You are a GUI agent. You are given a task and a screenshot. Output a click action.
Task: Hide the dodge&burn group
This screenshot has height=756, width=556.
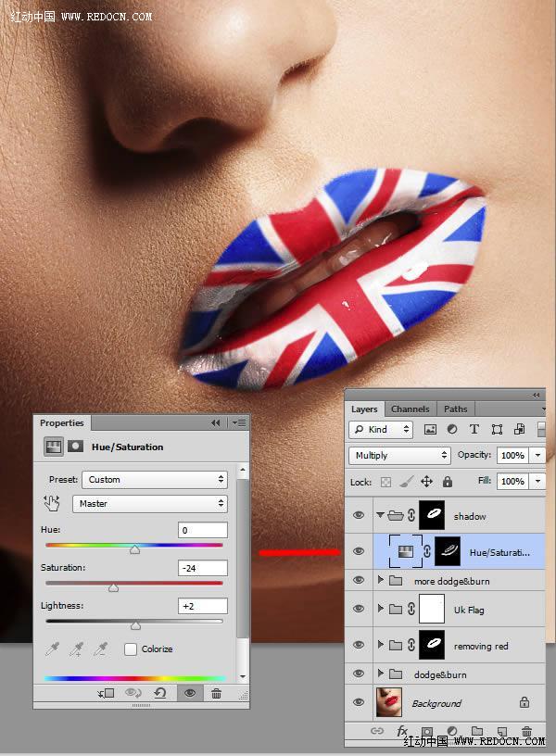coord(359,674)
